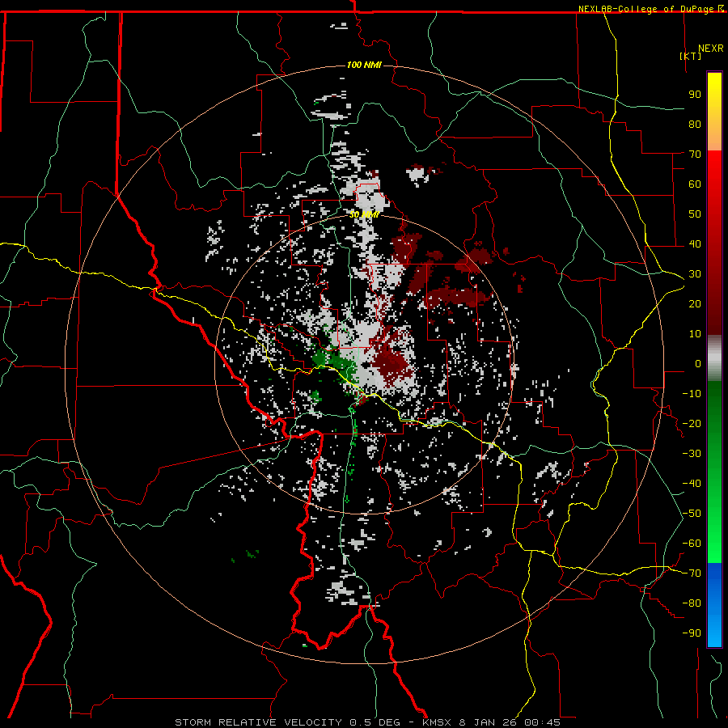Click the -90 value on the velocity scale
This screenshot has width=728, height=728.
[x=692, y=633]
